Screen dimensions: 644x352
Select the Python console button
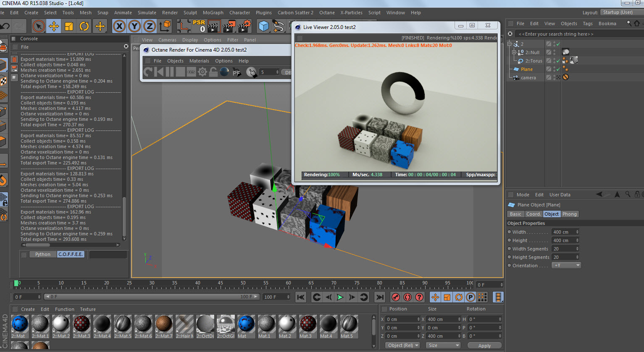point(43,254)
